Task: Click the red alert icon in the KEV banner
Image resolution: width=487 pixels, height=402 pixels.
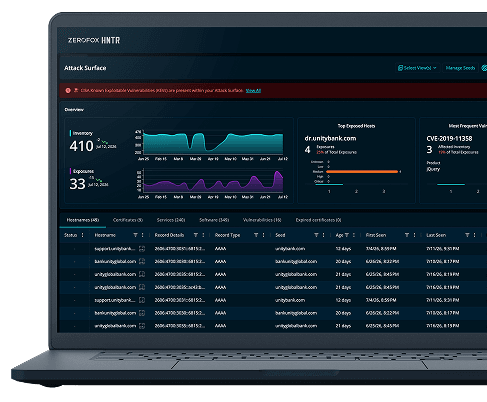Action: 68,90
